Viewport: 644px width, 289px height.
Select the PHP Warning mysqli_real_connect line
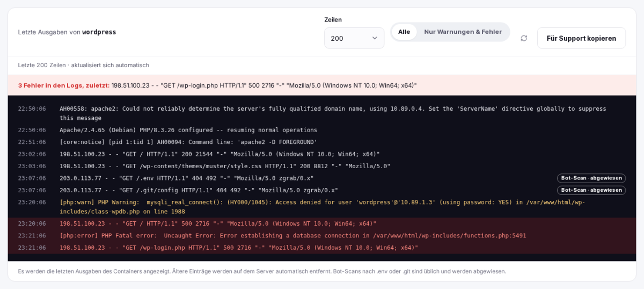pos(322,207)
